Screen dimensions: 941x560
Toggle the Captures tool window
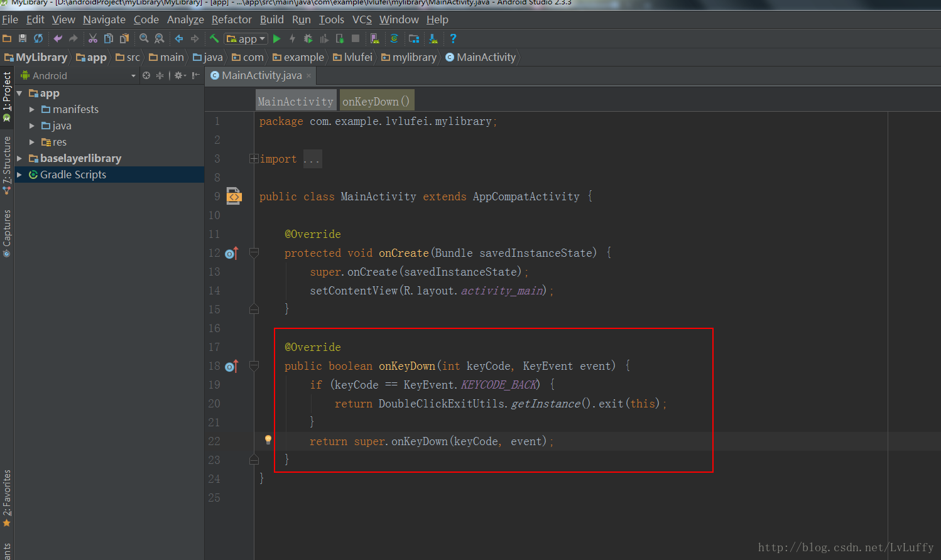click(x=7, y=234)
